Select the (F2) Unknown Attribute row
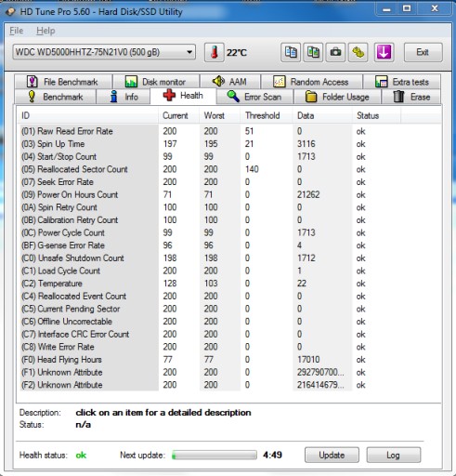456x476 pixels. click(x=229, y=385)
